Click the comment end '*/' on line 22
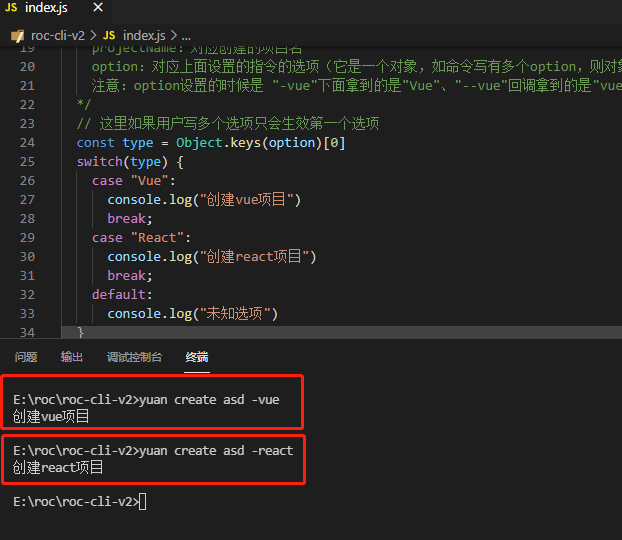The height and width of the screenshot is (540, 622). pos(84,104)
